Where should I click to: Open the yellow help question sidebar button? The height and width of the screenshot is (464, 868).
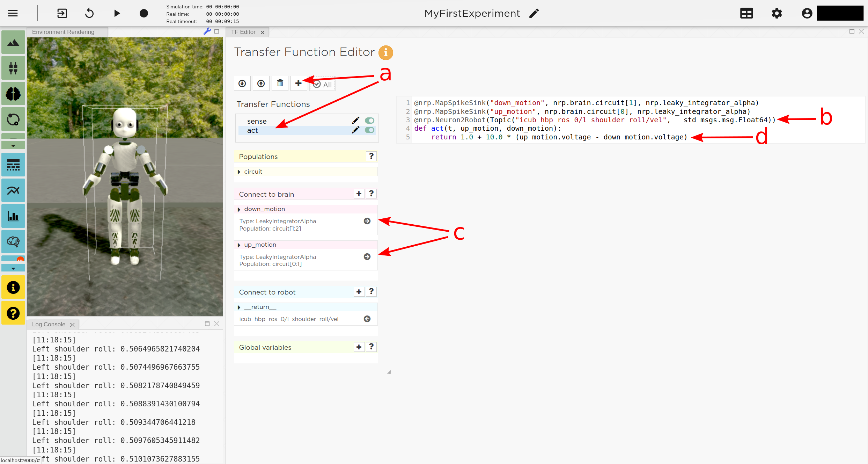pos(13,313)
